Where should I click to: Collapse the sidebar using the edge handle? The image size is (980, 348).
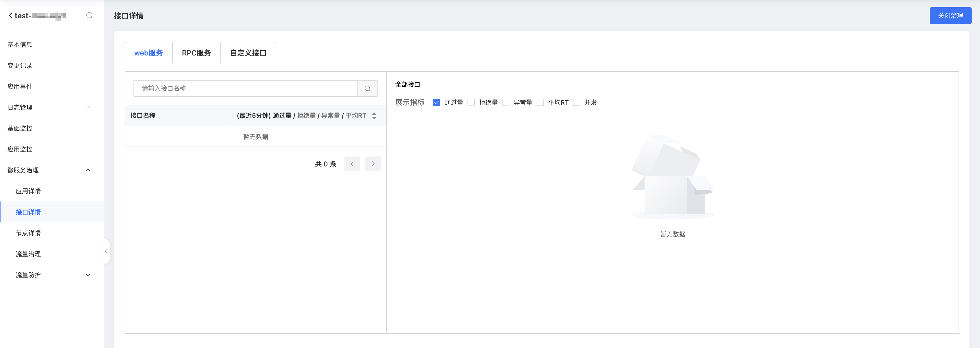pos(106,251)
